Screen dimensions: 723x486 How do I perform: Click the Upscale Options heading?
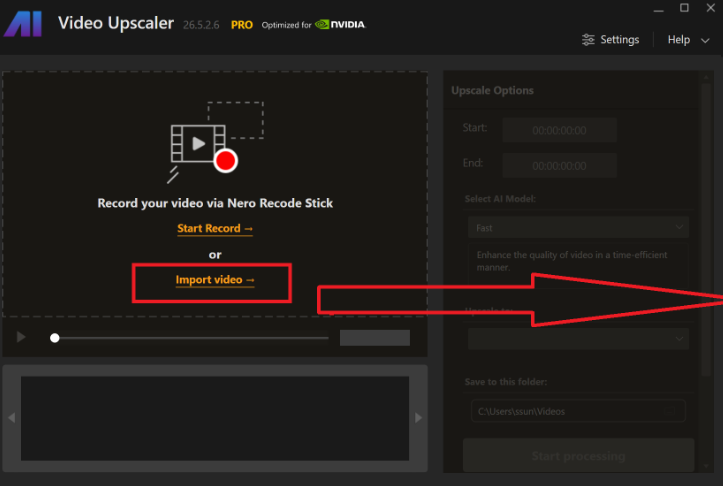[x=492, y=90]
